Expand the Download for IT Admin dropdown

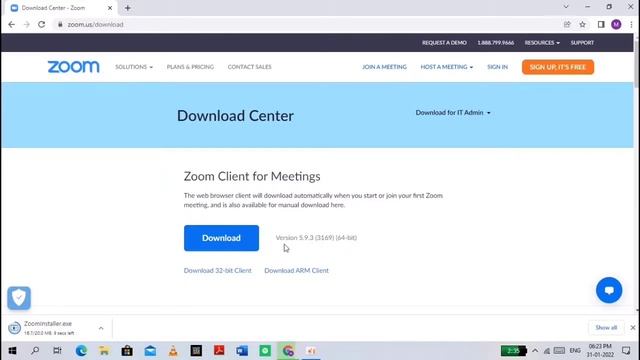pos(453,113)
